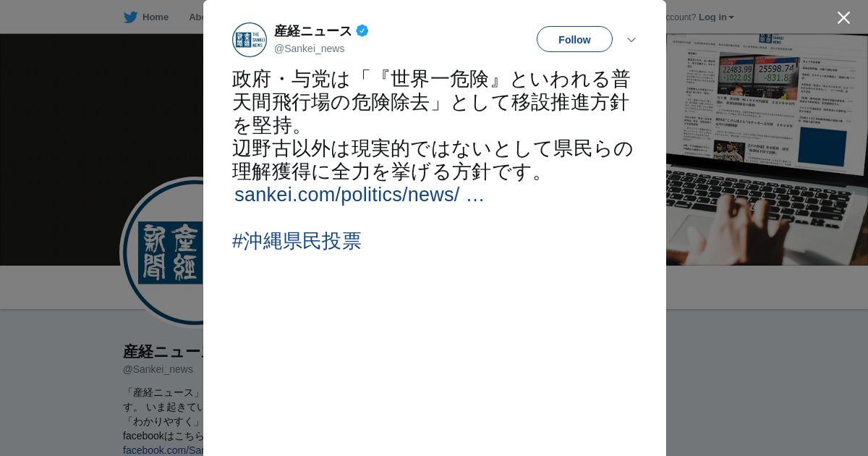Click the 産経ニュース display name in the tweet
Screen dimensions: 868x456
coord(312,31)
